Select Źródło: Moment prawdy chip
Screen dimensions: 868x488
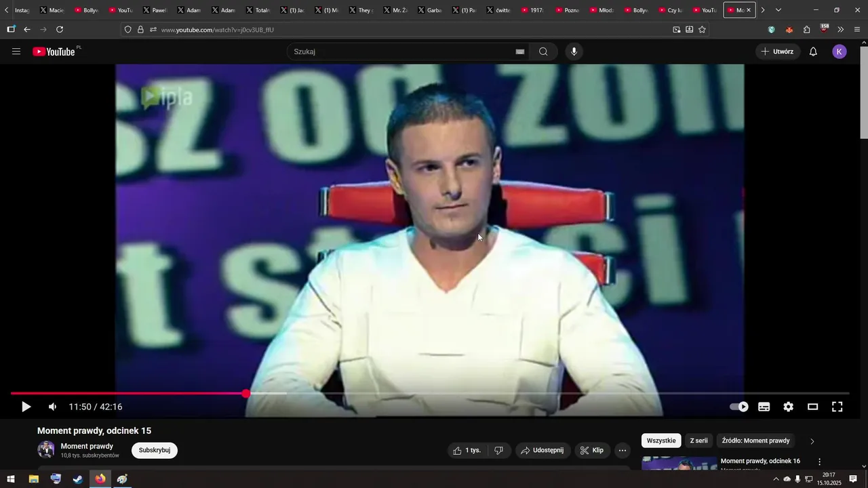pos(756,441)
